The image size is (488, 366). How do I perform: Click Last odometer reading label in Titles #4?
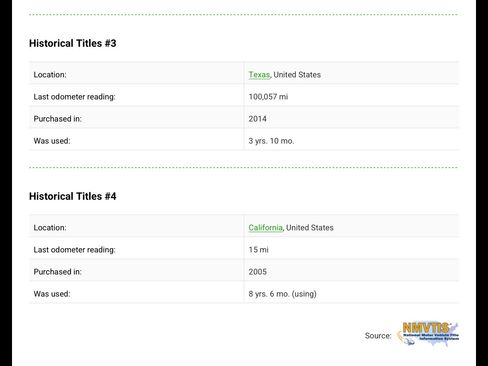point(74,250)
